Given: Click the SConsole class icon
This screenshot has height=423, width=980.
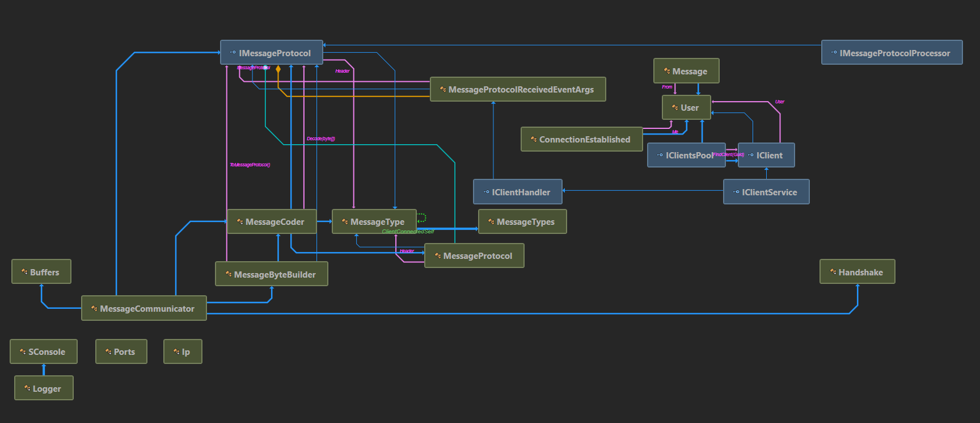Looking at the screenshot, I should (x=23, y=351).
